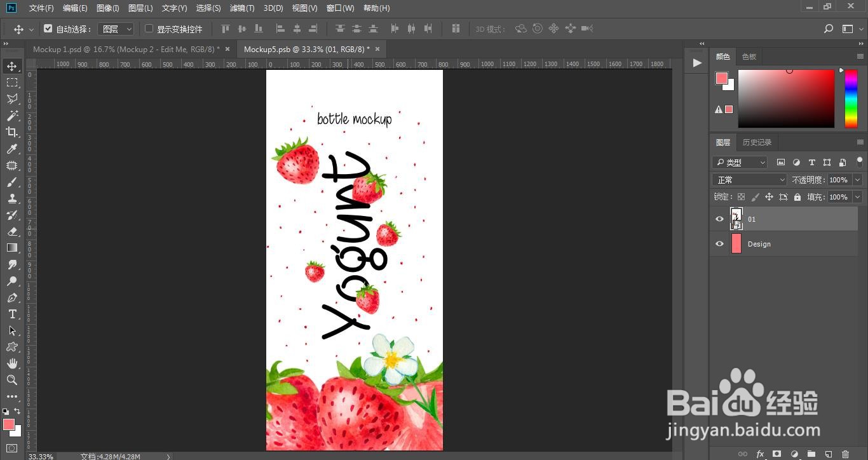Select the Brush tool
This screenshot has height=460, width=868.
point(12,182)
